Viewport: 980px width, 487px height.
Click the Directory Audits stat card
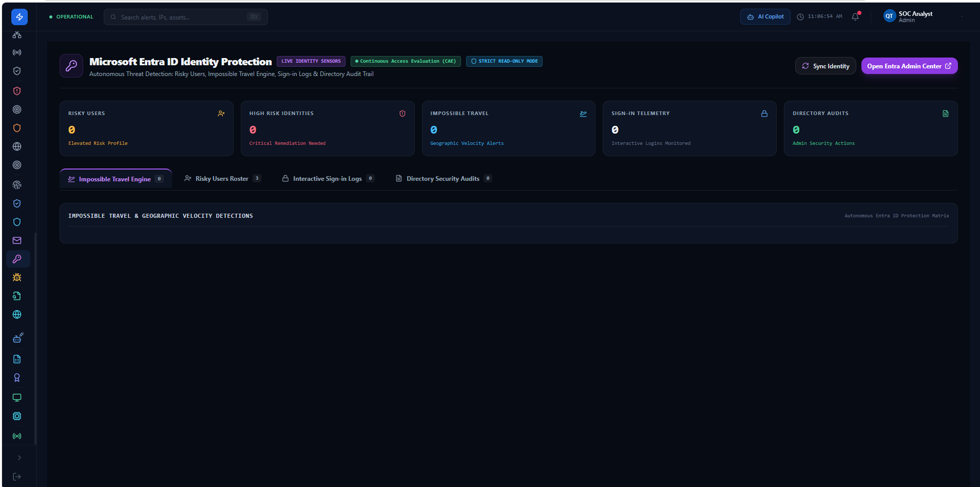871,128
